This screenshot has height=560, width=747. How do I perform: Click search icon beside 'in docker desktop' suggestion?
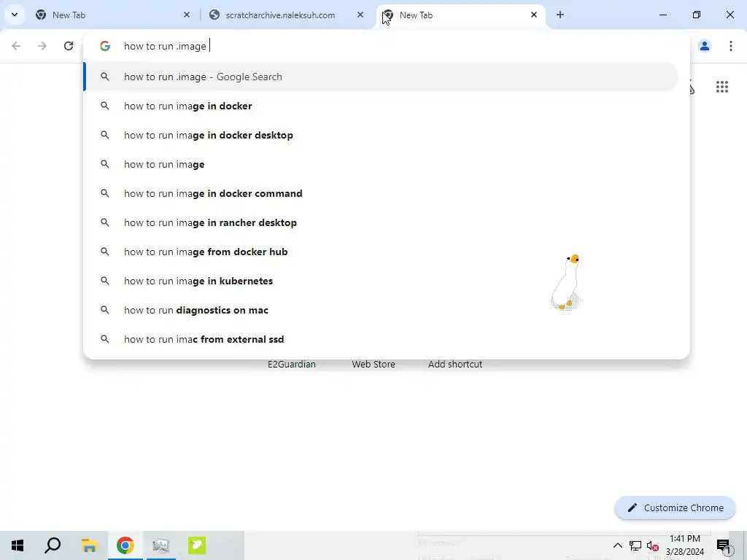pos(105,135)
